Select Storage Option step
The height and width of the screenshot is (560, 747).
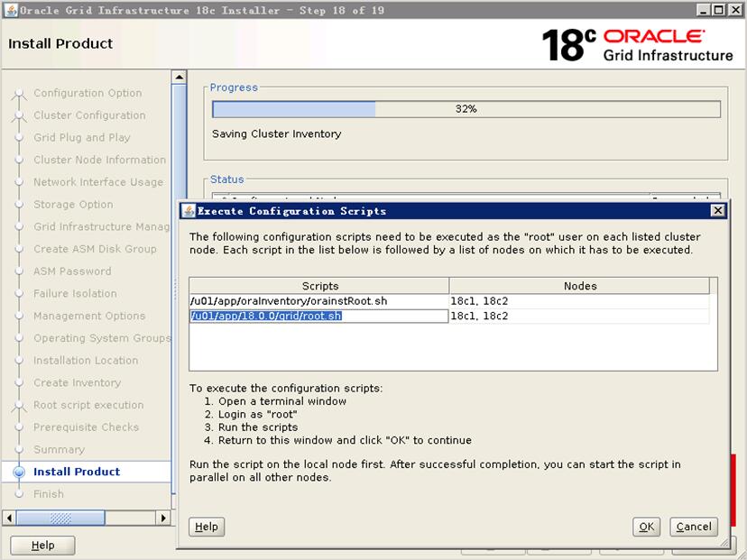click(73, 205)
